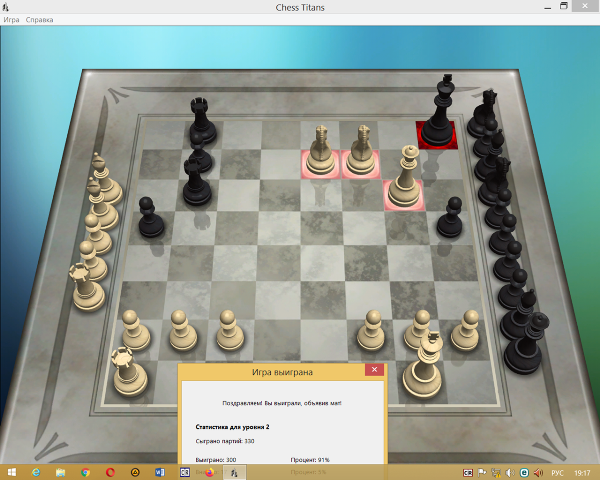
Task: Click the black king on the red square
Action: click(438, 118)
